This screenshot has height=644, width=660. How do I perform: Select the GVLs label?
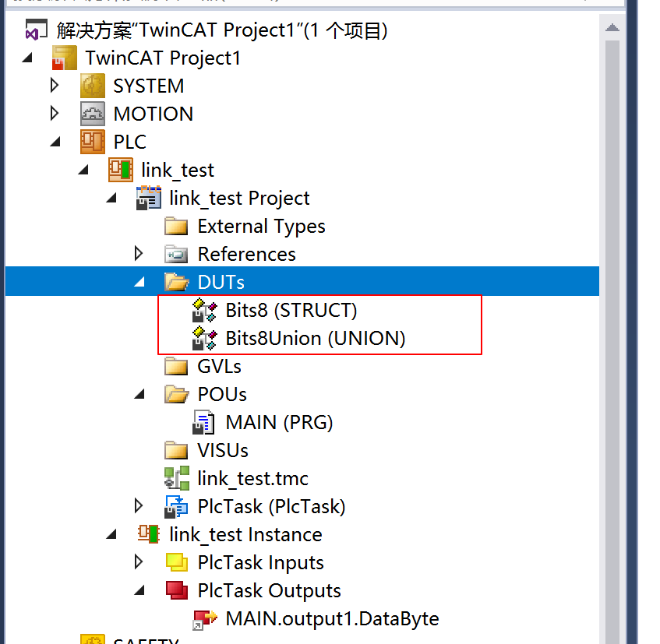pos(219,366)
